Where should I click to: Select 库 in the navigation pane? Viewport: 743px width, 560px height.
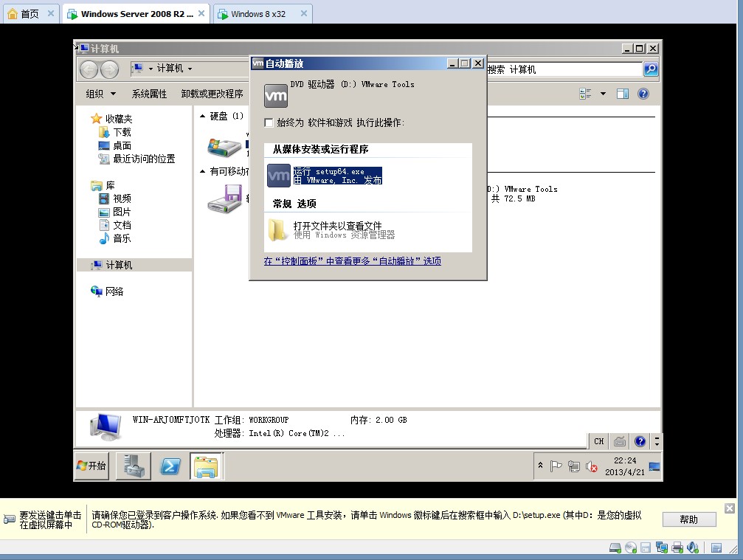pyautogui.click(x=103, y=185)
